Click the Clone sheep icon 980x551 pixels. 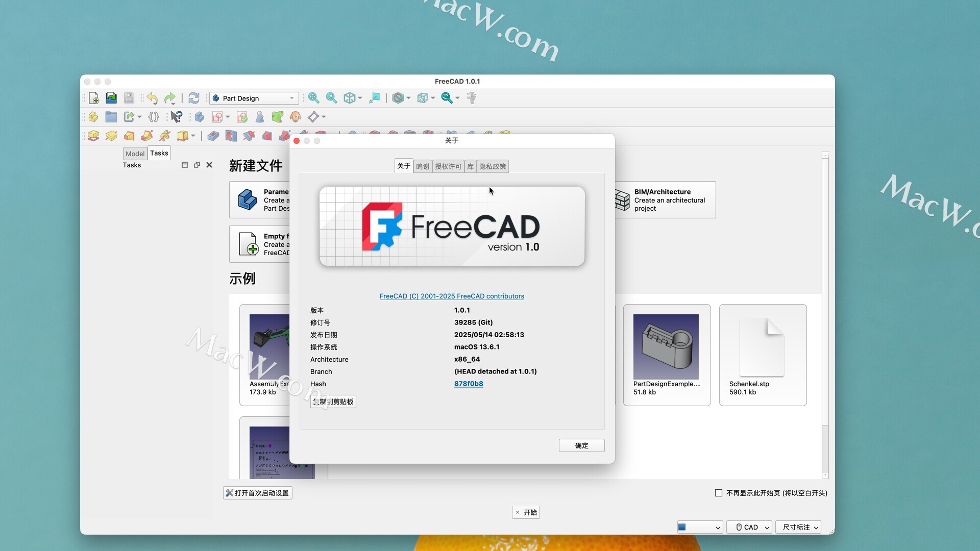(296, 117)
